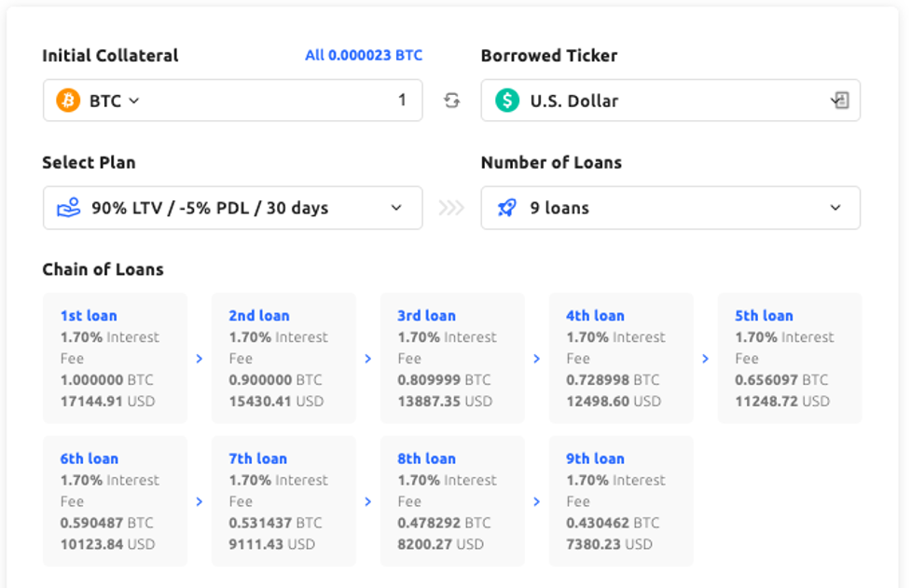Open the 9 loans dropdown
911x588 pixels.
tap(835, 208)
